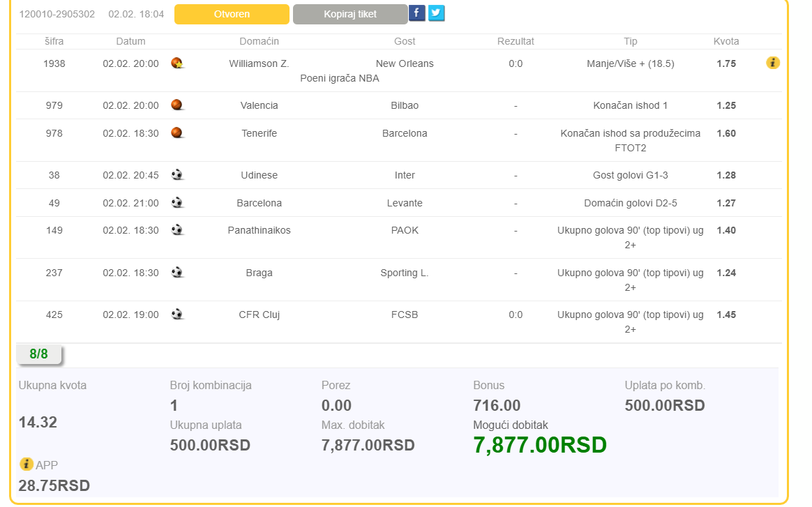Click away team Bilbao
The image size is (812, 507).
tap(405, 105)
